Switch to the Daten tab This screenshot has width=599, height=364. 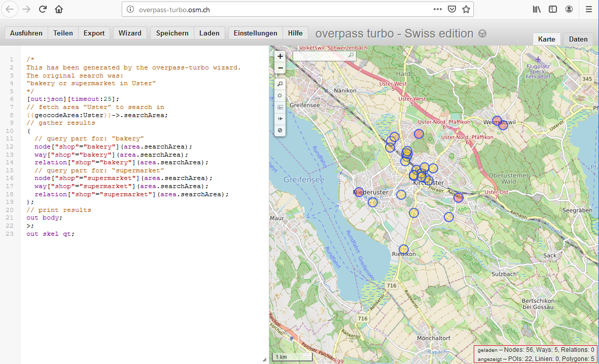click(x=578, y=39)
